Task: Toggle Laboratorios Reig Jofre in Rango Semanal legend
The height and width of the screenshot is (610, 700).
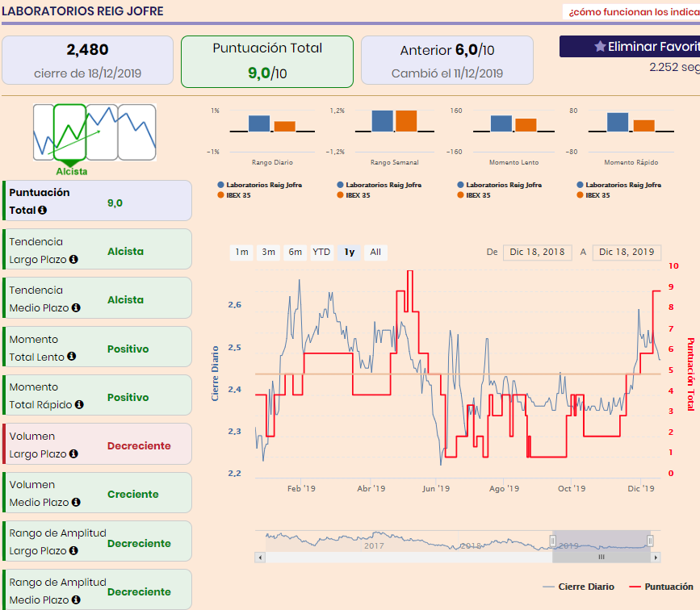Action: [x=379, y=185]
